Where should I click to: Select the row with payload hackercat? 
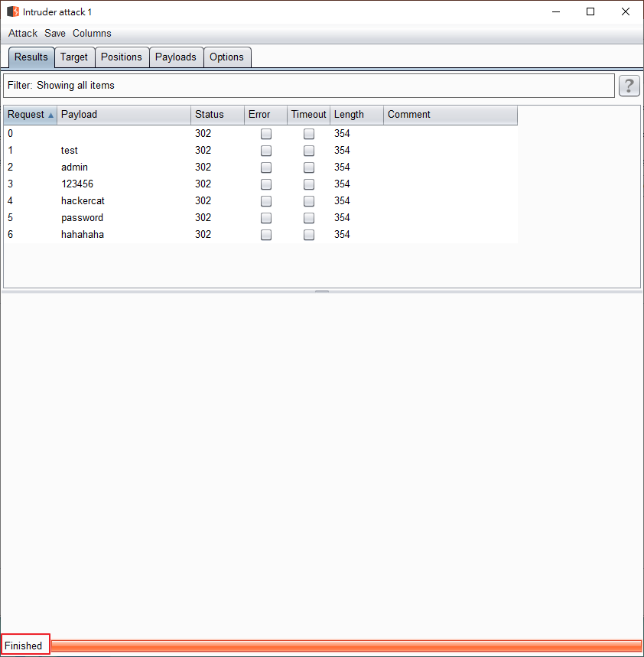point(261,200)
